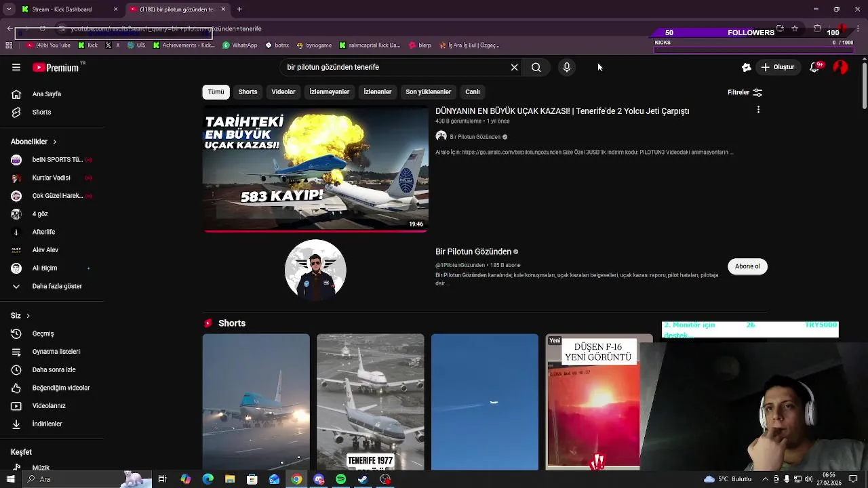Open Spotify from the taskbar
868x488 pixels.
[341, 479]
